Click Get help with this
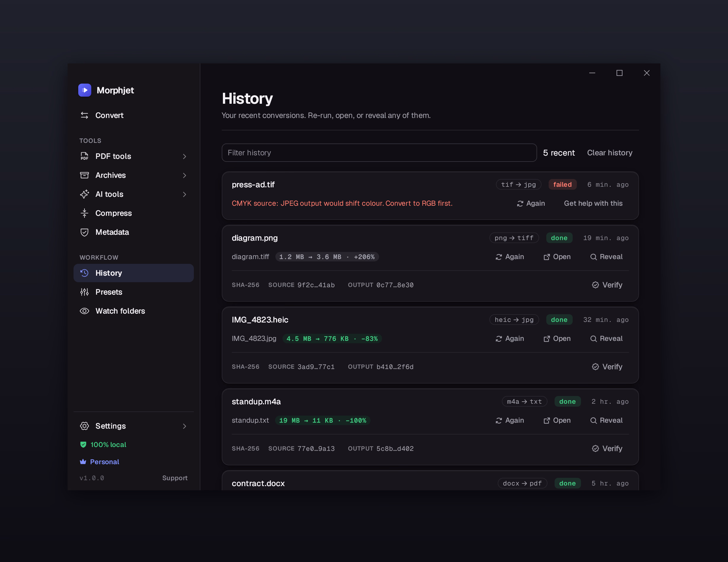Image resolution: width=728 pixels, height=562 pixels. tap(593, 203)
